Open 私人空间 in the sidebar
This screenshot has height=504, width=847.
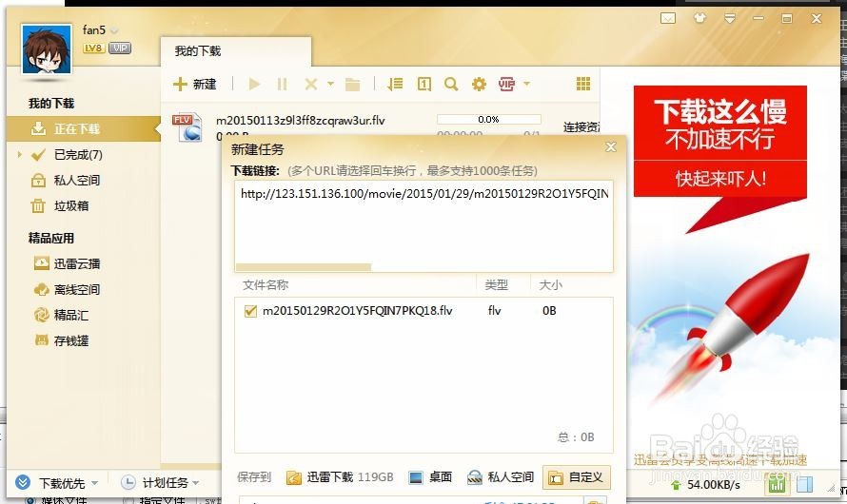[77, 181]
